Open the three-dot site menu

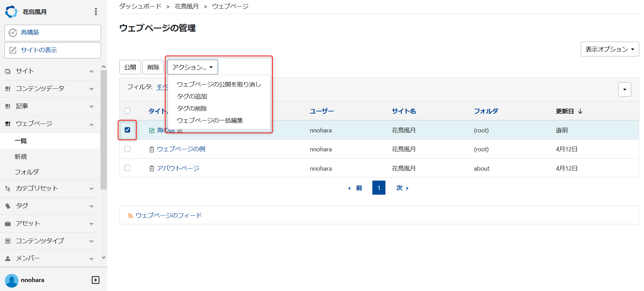[96, 12]
